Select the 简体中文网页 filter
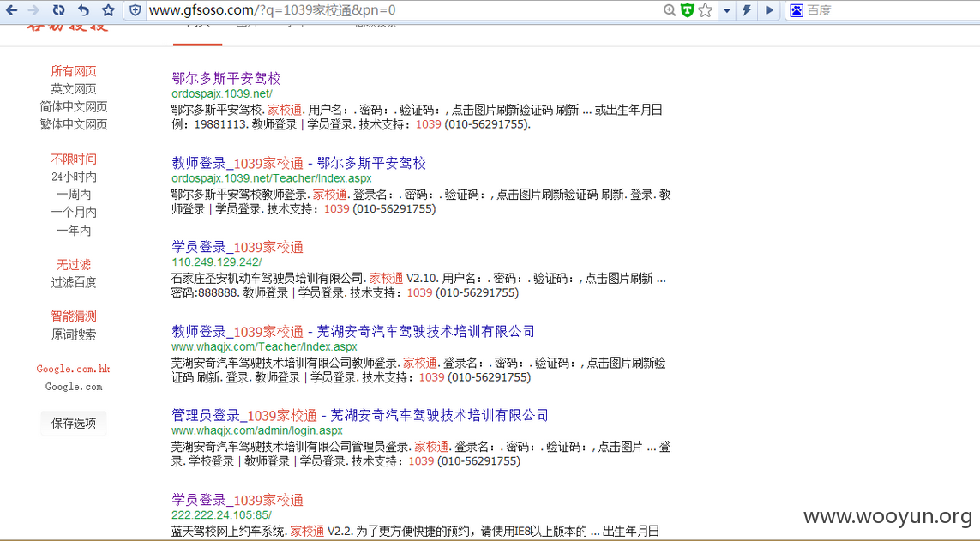This screenshot has height=541, width=980. pos(74,107)
